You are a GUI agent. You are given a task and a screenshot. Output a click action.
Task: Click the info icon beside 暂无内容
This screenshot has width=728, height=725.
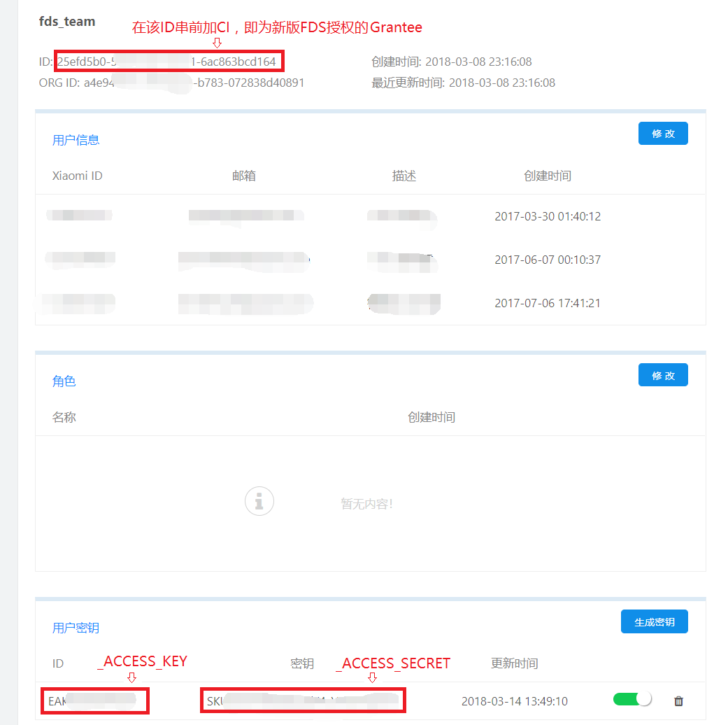point(259,501)
